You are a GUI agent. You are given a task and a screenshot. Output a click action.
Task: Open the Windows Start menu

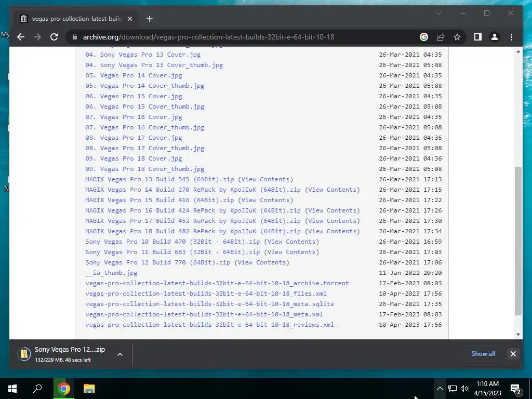click(x=12, y=389)
